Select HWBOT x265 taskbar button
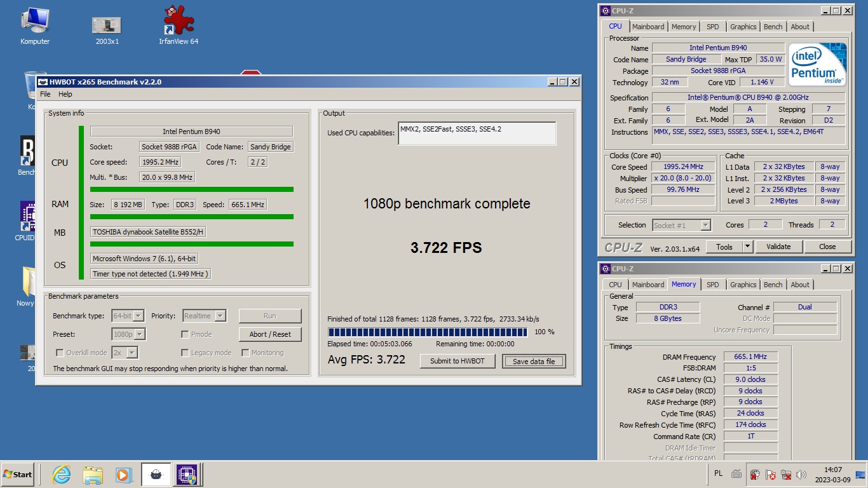 [x=156, y=474]
